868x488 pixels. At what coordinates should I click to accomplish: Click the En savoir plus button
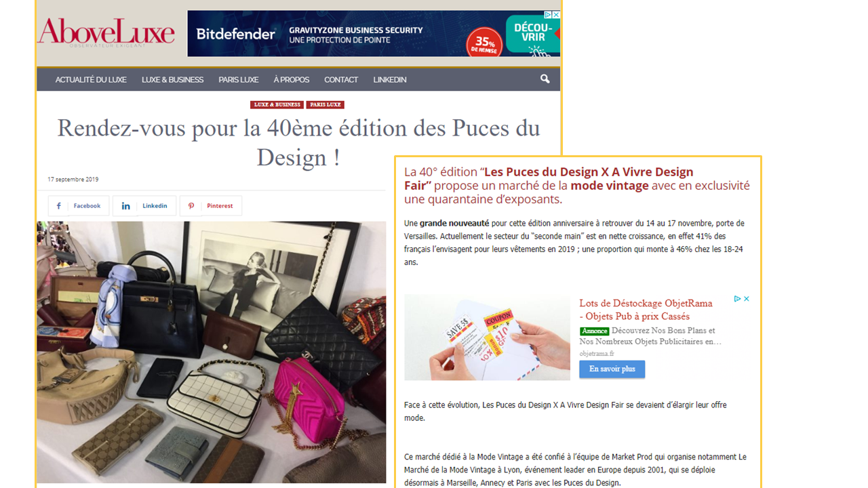tap(612, 369)
